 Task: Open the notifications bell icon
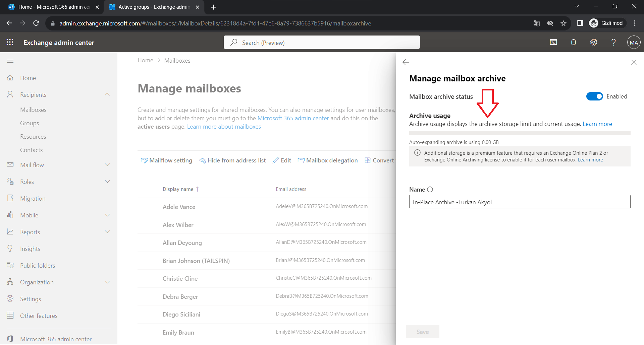click(574, 42)
